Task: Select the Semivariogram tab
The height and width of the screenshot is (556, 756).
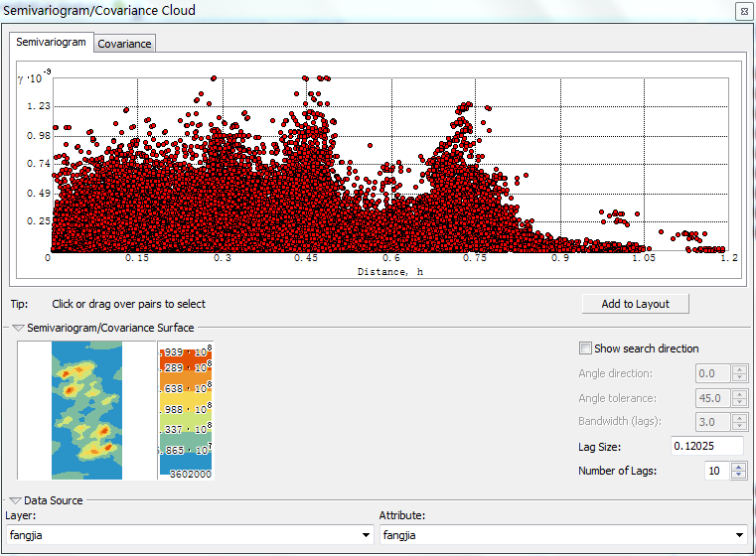Action: [x=52, y=43]
